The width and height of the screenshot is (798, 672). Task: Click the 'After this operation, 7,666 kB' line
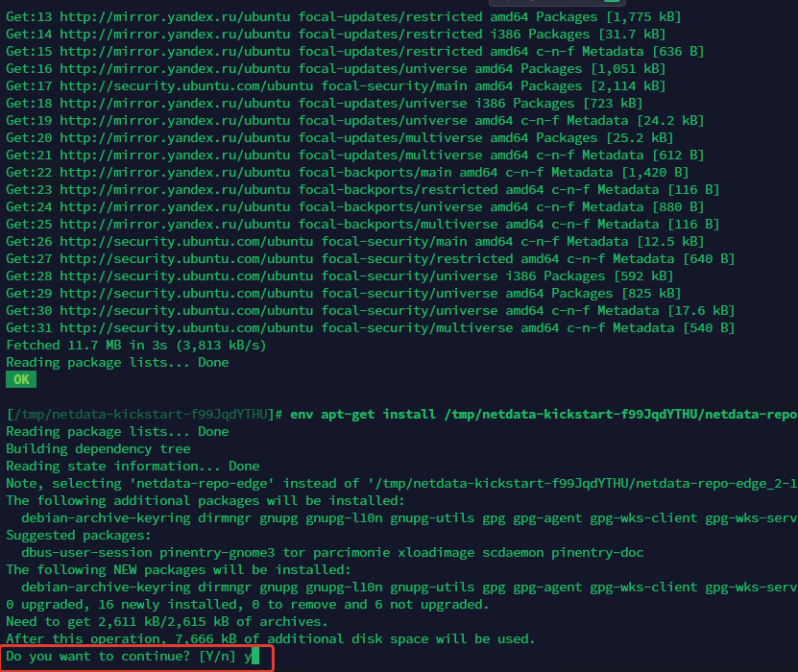(270, 639)
